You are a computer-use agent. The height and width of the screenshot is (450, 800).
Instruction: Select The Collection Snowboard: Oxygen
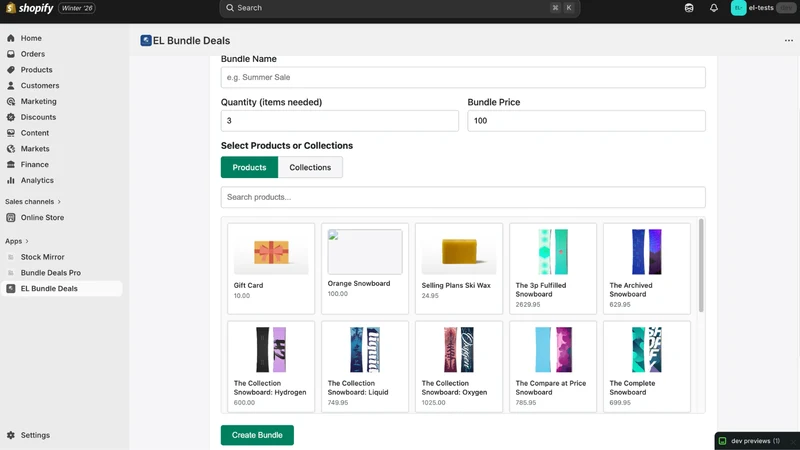coord(459,366)
